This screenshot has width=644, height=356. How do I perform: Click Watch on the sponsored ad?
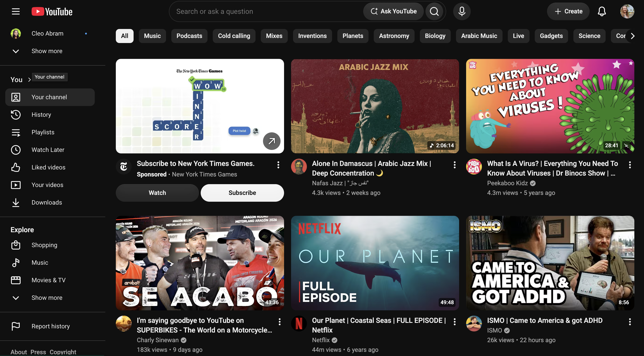[157, 193]
